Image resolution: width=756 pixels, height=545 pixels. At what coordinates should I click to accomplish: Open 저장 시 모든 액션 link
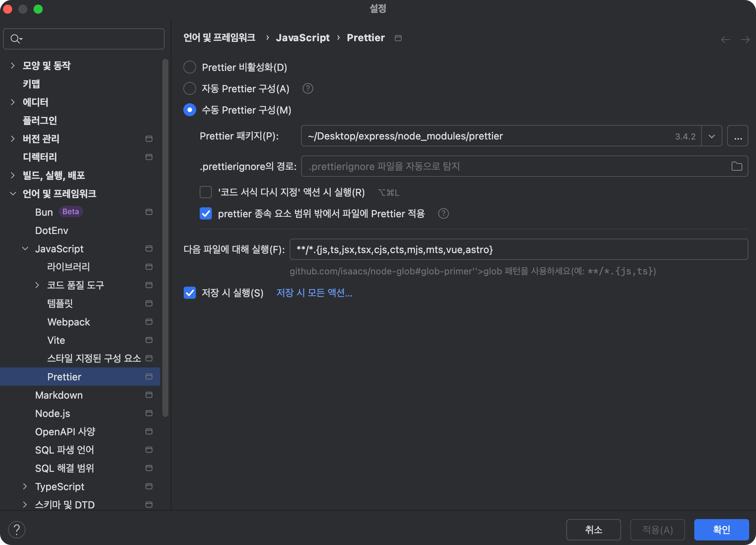pos(314,293)
